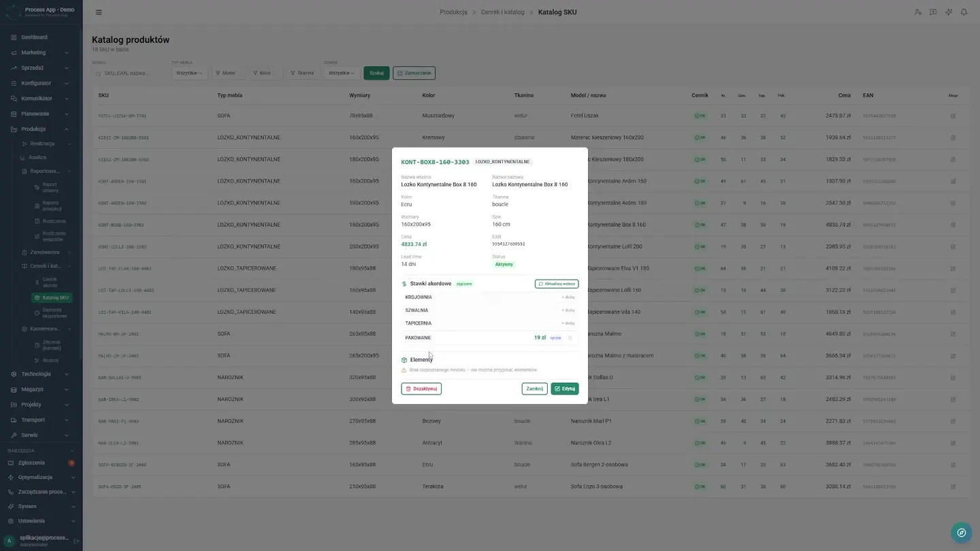Expand Technologia sidebar section
980x551 pixels.
click(41, 374)
